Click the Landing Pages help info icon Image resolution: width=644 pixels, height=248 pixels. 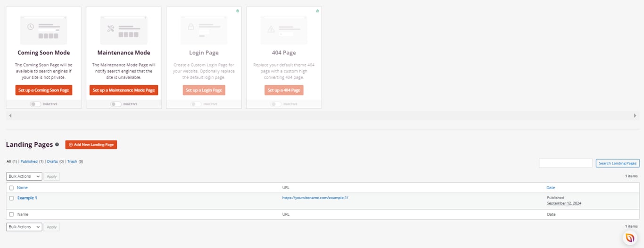(x=57, y=144)
